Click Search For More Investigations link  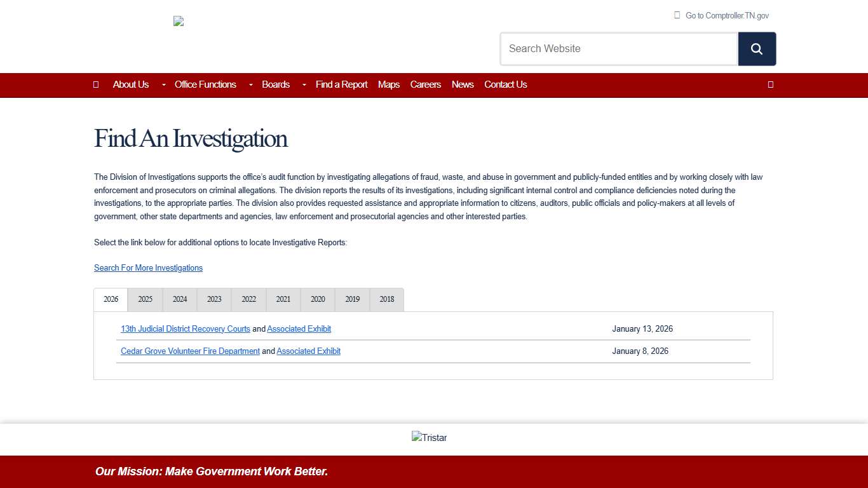[x=148, y=268]
